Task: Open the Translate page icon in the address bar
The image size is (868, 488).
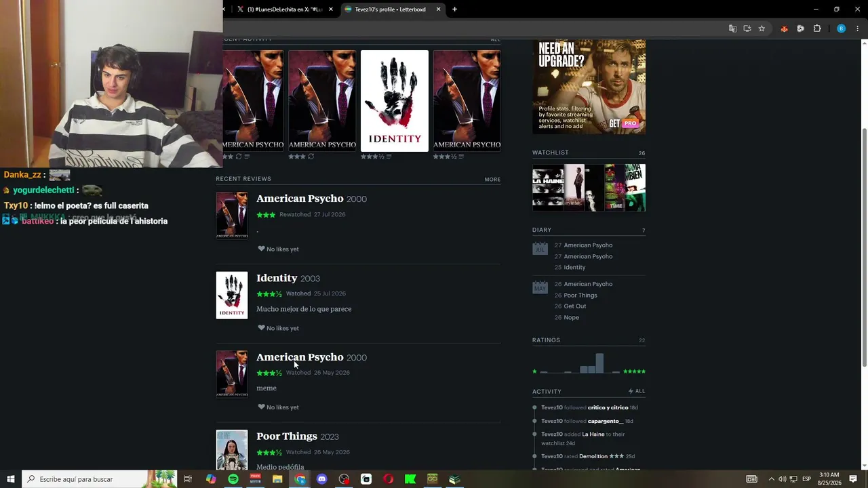Action: [x=732, y=28]
